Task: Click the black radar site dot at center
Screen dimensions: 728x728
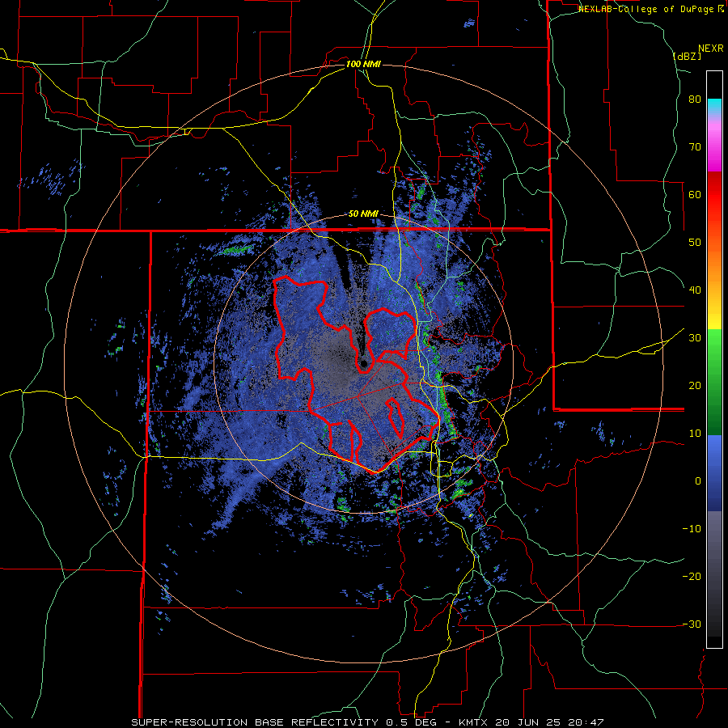Action: (363, 365)
